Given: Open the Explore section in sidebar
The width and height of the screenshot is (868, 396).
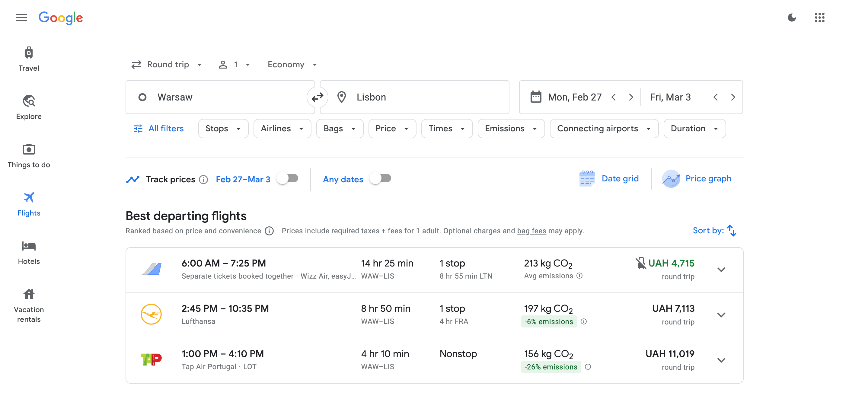Looking at the screenshot, I should (29, 107).
